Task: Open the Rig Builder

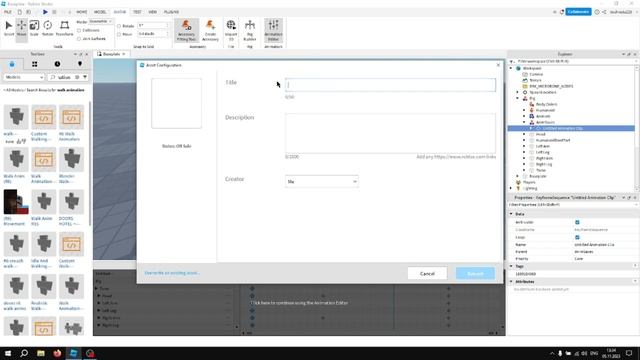Action: click(x=250, y=30)
